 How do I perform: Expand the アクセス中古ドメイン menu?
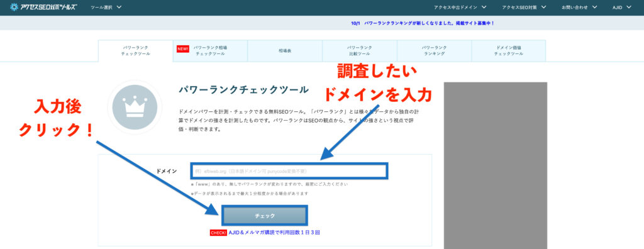click(460, 7)
